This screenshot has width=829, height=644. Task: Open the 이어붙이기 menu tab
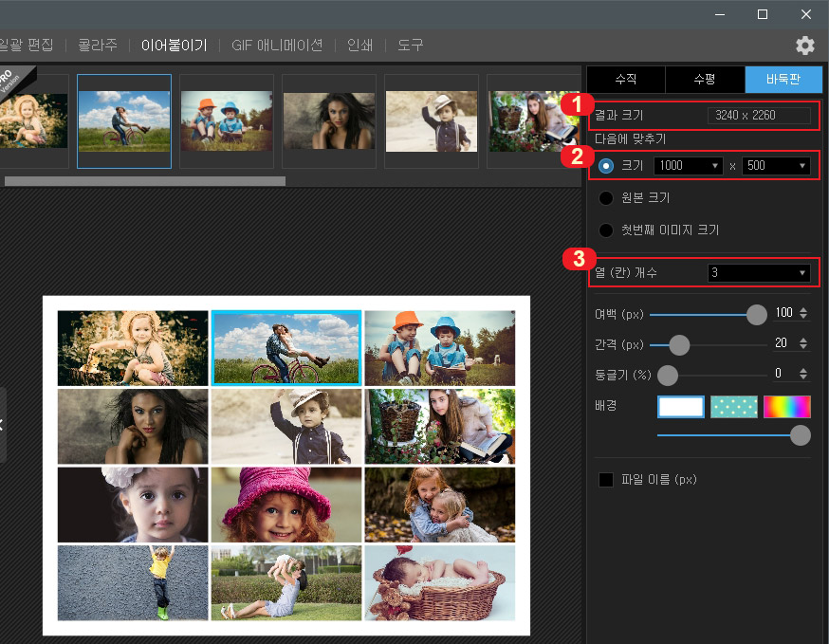click(174, 45)
